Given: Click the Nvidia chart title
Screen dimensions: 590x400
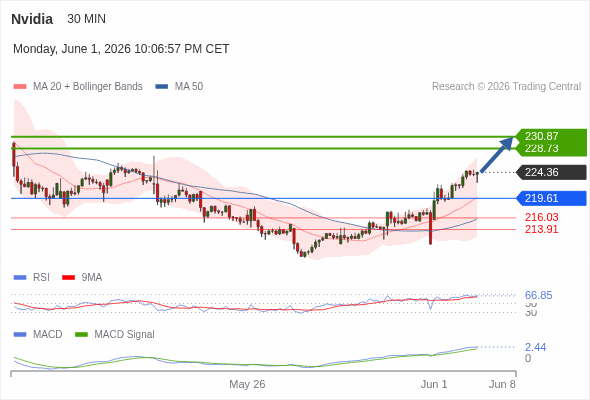Looking at the screenshot, I should [x=32, y=19].
